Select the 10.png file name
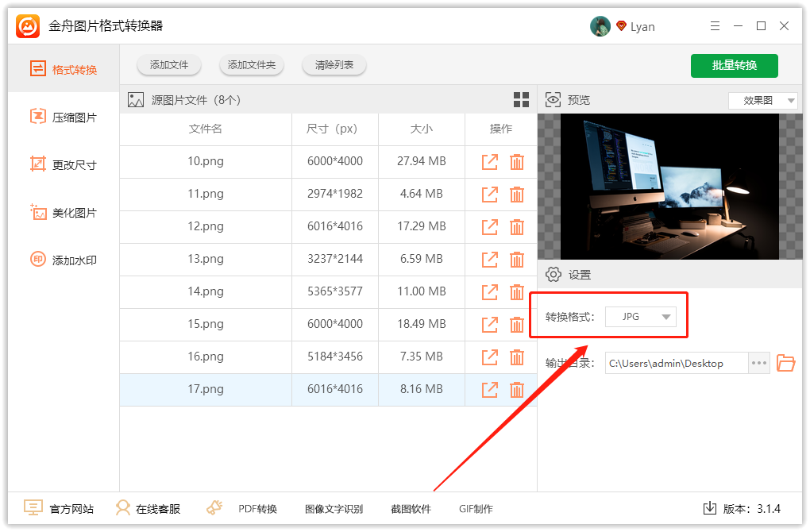 [x=206, y=161]
